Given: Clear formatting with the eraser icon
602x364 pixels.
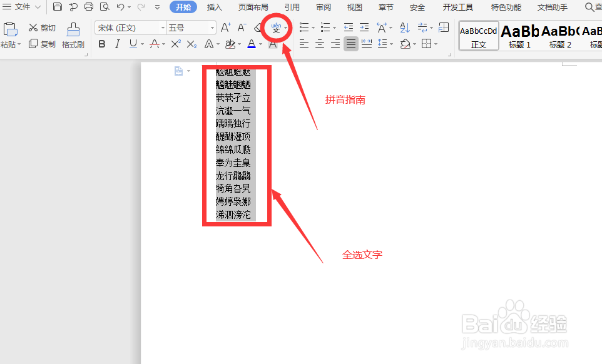Looking at the screenshot, I should (x=257, y=28).
